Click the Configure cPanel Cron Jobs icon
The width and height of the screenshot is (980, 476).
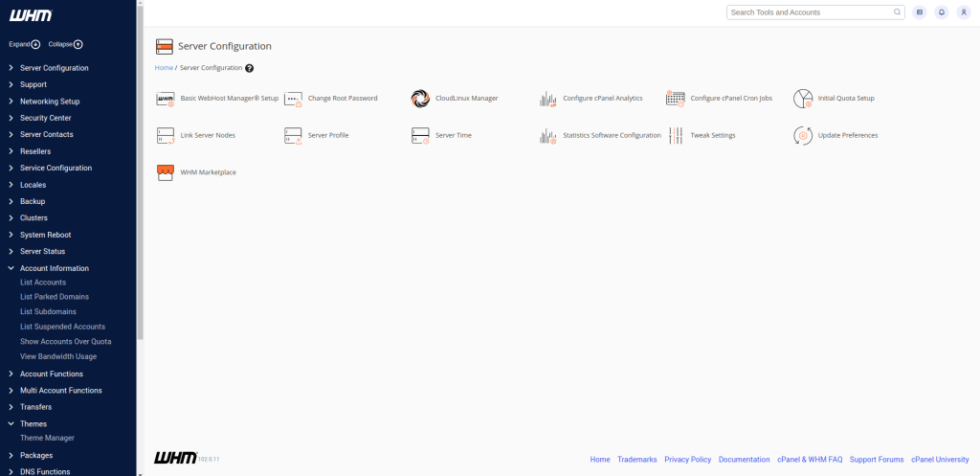676,99
